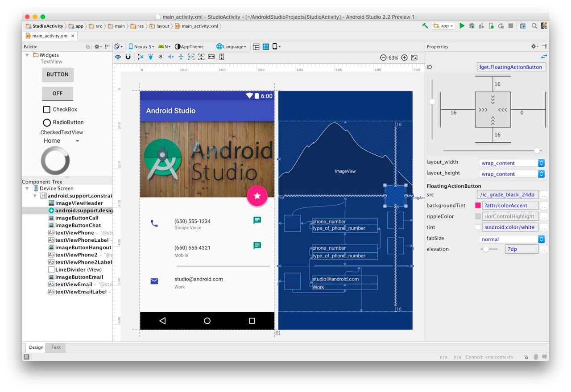This screenshot has height=392, width=571.
Task: Click the zoom in plus icon
Action: pyautogui.click(x=404, y=58)
